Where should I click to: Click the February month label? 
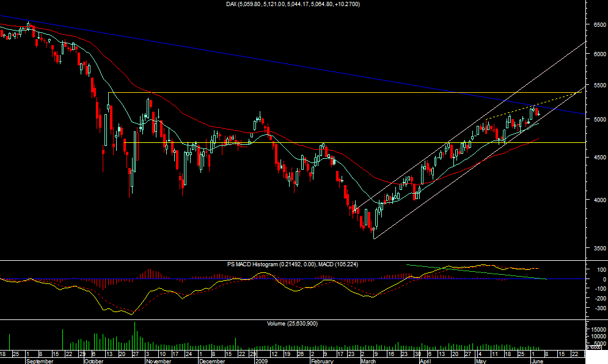(x=322, y=361)
